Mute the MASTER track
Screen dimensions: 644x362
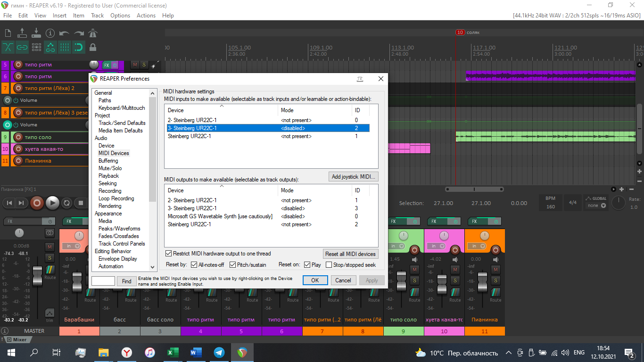click(50, 247)
